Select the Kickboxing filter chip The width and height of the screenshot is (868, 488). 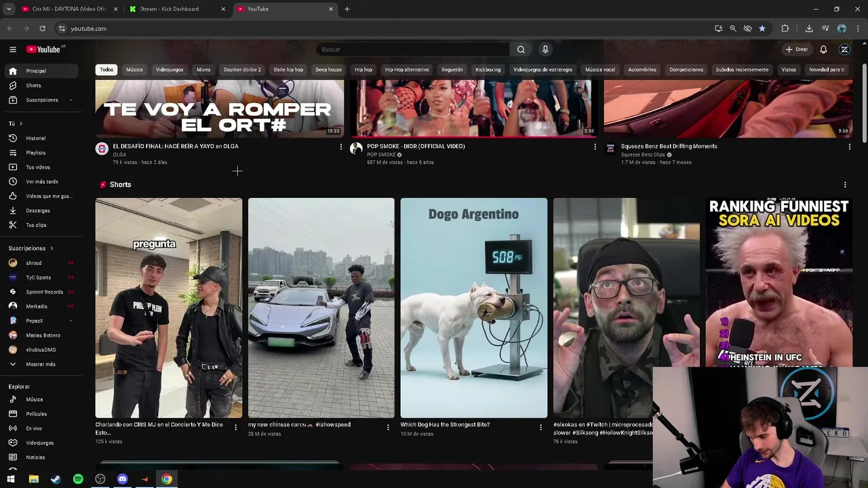pyautogui.click(x=488, y=70)
